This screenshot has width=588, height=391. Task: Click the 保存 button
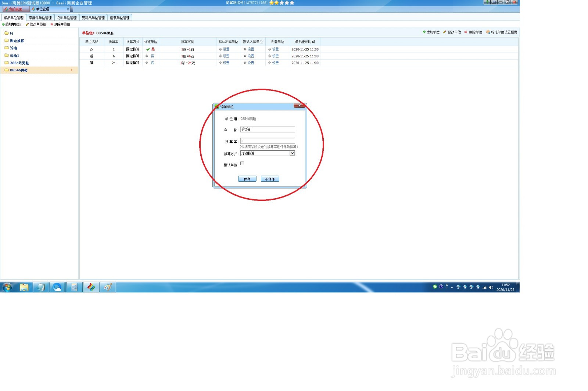[247, 179]
